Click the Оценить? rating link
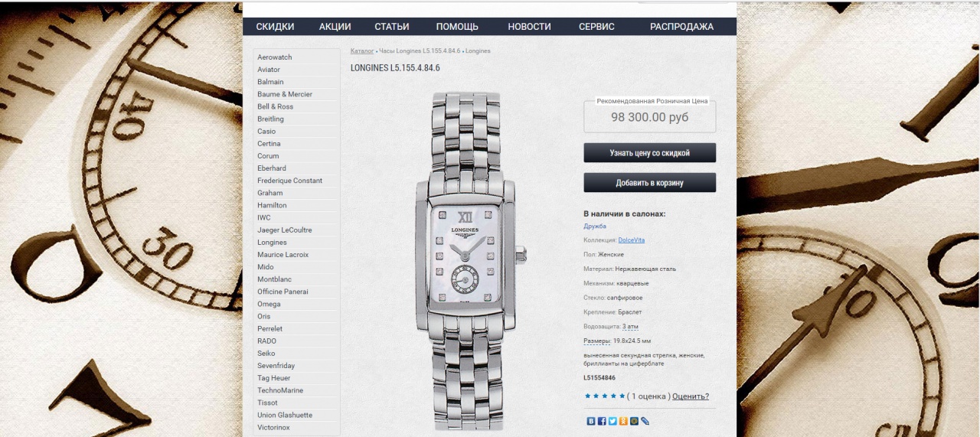The height and width of the screenshot is (437, 980). click(x=691, y=396)
